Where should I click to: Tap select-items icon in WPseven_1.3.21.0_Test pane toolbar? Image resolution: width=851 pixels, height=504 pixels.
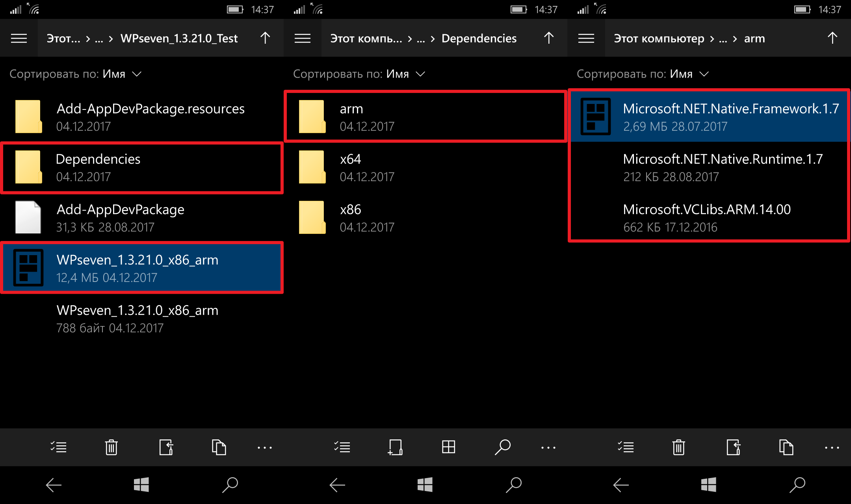58,447
